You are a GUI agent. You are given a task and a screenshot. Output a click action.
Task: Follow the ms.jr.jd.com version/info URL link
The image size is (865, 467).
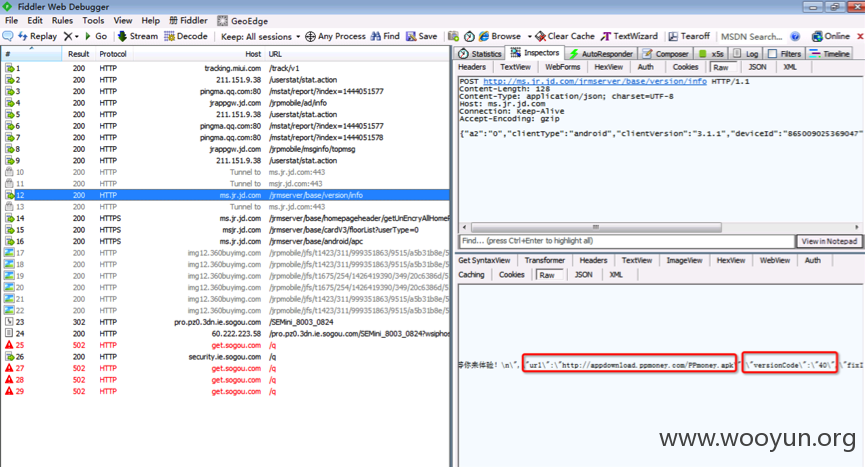click(x=595, y=81)
